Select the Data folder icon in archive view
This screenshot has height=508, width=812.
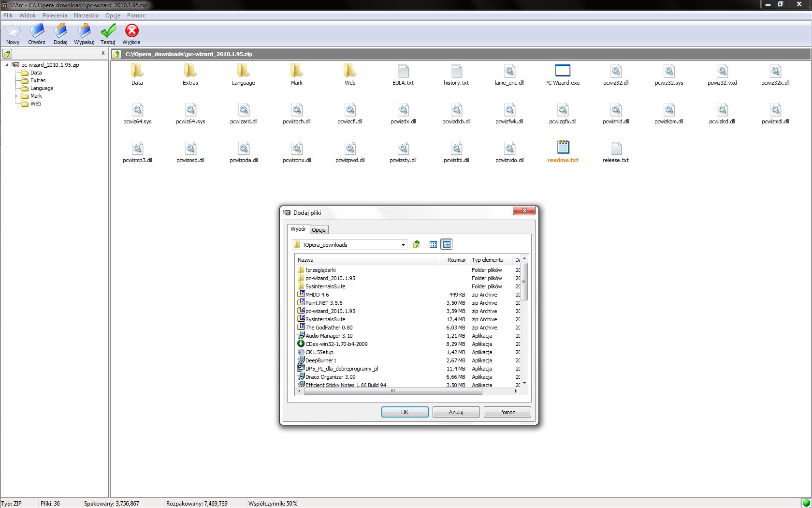[137, 71]
